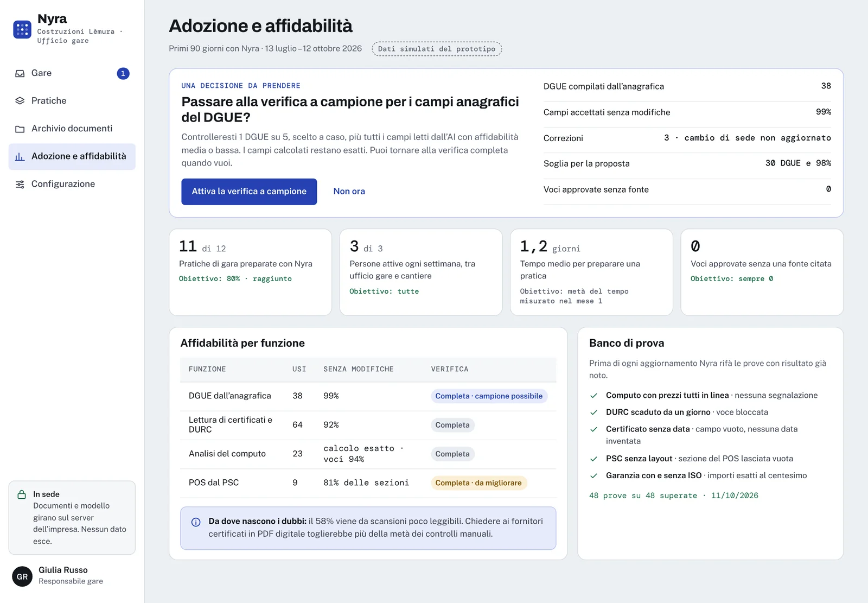Image resolution: width=868 pixels, height=603 pixels.
Task: Click the Banco di prova heading
Action: [627, 343]
